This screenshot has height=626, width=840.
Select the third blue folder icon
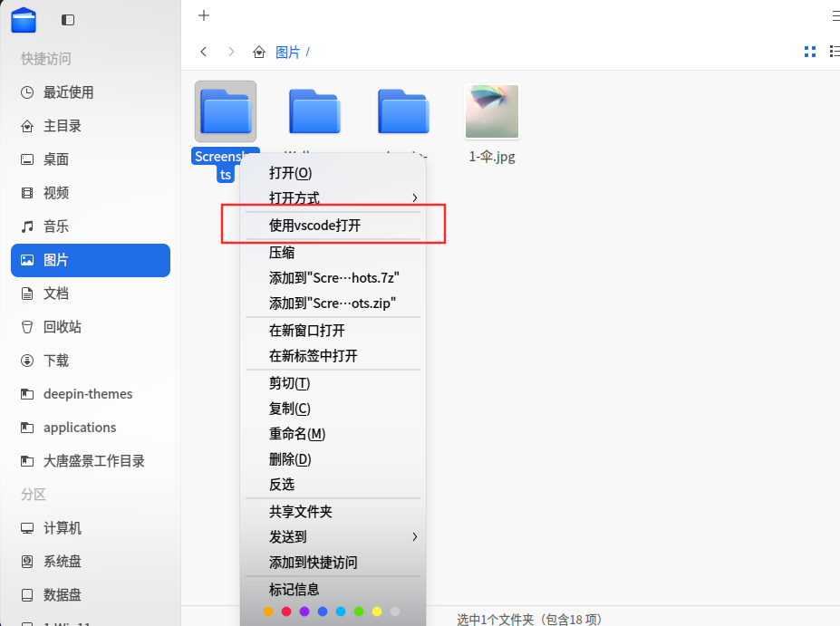(x=403, y=111)
